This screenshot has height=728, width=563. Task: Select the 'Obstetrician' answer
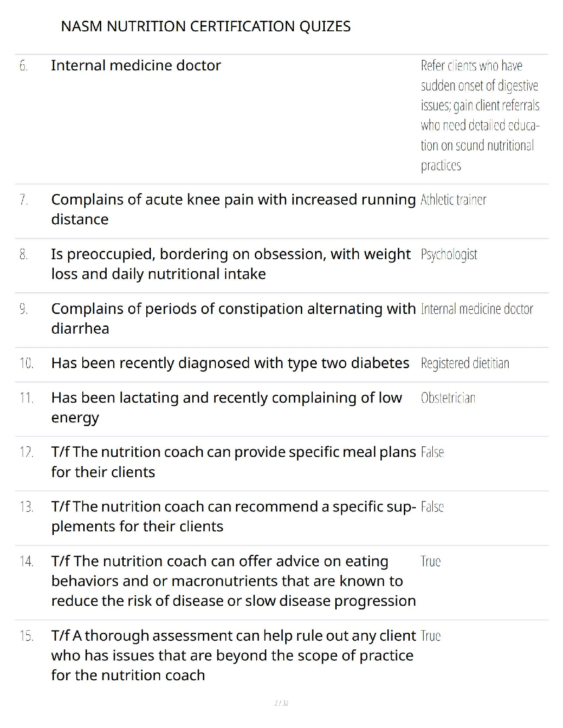point(448,398)
